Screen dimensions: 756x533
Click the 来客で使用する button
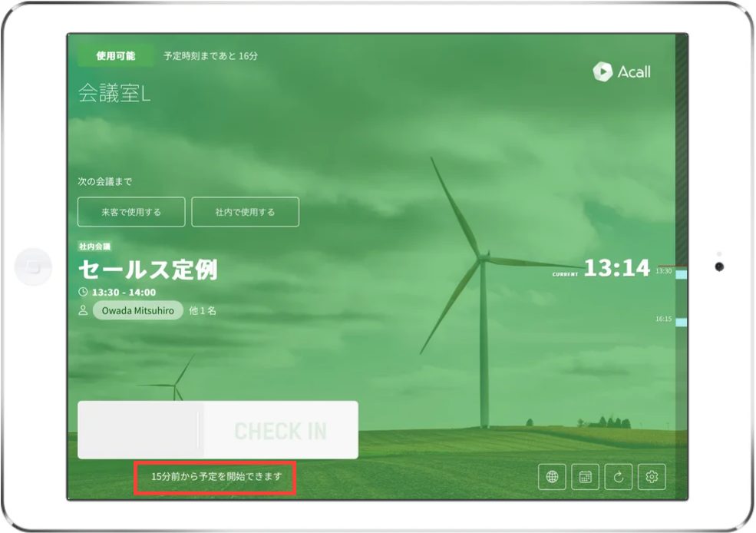(x=131, y=212)
